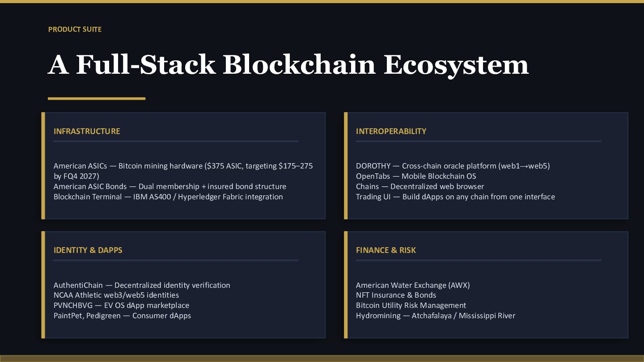
Task: Click the INTEROPERABILITY card heading
Action: pyautogui.click(x=391, y=131)
